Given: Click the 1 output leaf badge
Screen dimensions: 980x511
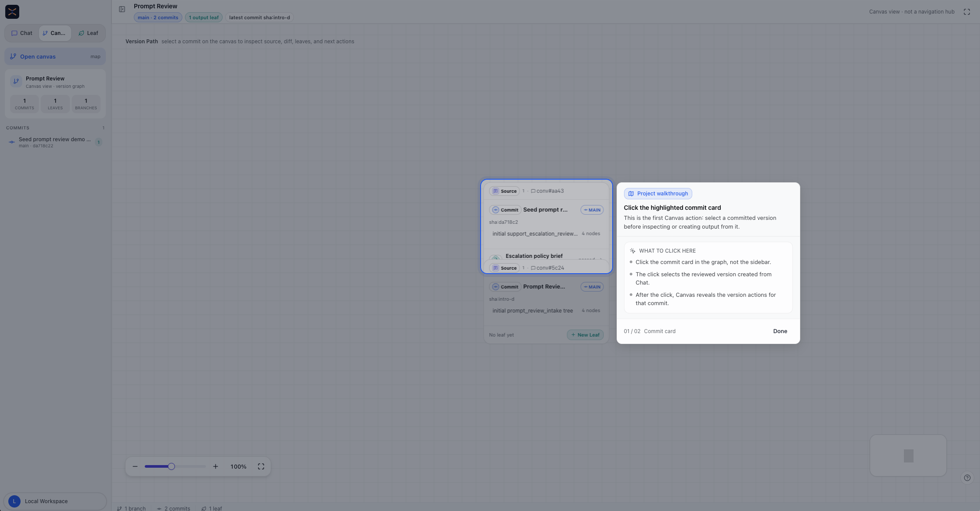Looking at the screenshot, I should click(204, 17).
